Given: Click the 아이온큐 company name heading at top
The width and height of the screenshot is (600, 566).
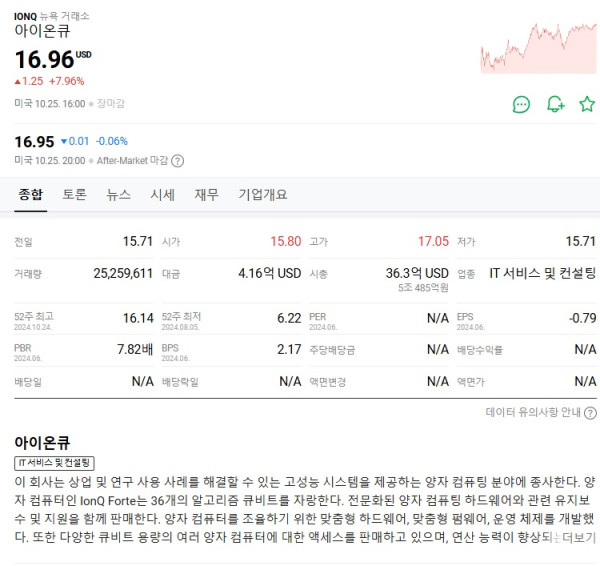Looking at the screenshot, I should coord(42,31).
